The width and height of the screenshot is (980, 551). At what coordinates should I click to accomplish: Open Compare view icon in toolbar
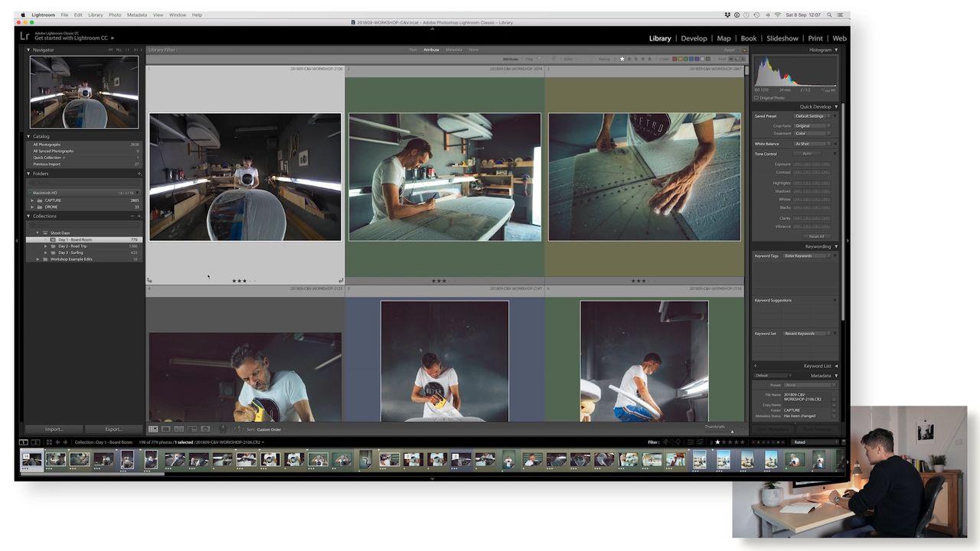179,429
